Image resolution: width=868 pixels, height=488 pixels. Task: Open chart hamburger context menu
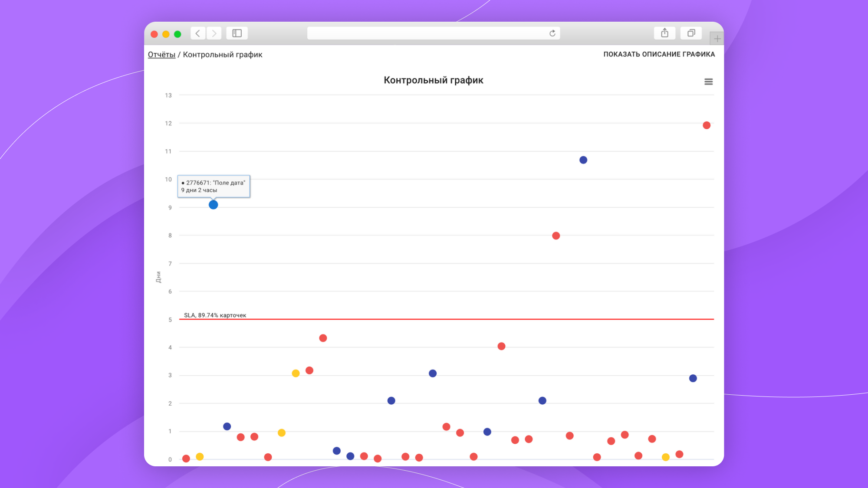(708, 82)
